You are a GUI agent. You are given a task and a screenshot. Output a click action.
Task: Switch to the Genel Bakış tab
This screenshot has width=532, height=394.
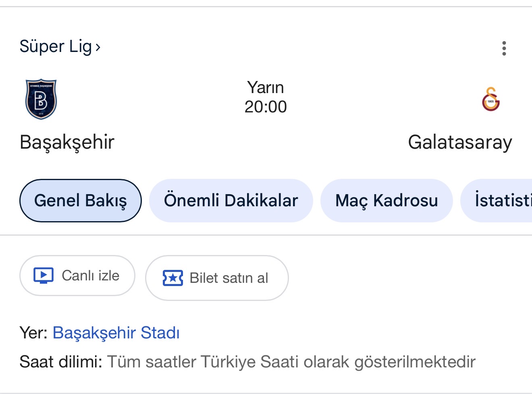81,201
